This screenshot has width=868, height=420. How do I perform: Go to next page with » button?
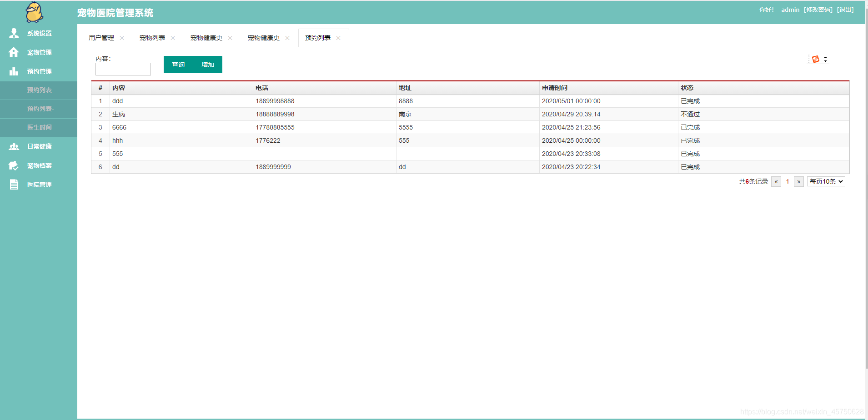pos(799,181)
